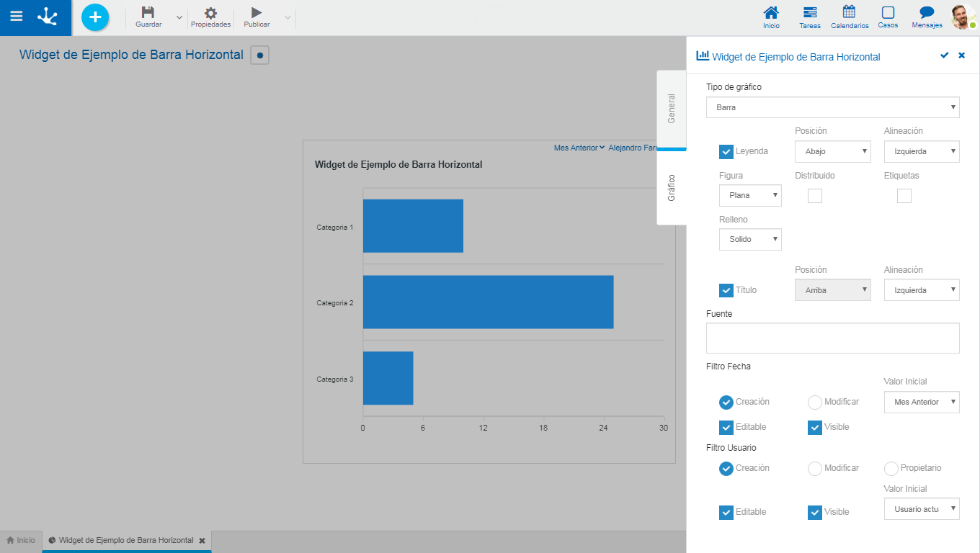The width and height of the screenshot is (980, 553).
Task: Expand the Guardar dropdown arrow
Action: [179, 17]
